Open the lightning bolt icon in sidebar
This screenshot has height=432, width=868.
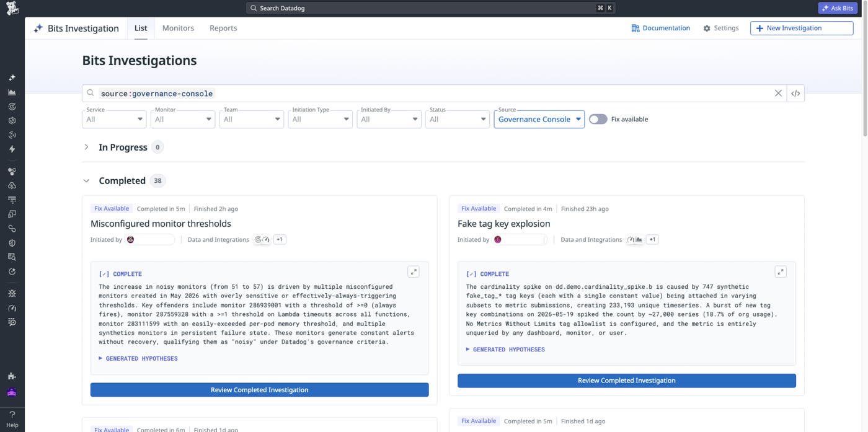[12, 149]
